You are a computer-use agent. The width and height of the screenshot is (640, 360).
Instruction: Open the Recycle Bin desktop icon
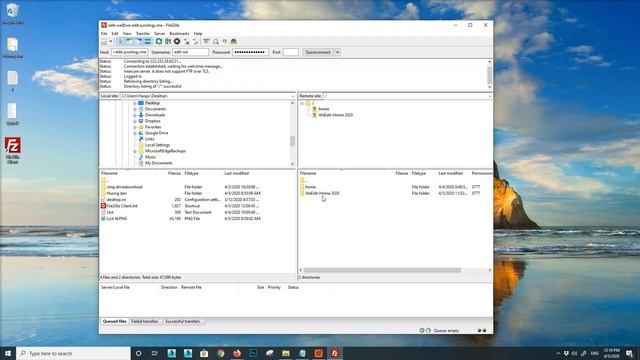point(13,13)
